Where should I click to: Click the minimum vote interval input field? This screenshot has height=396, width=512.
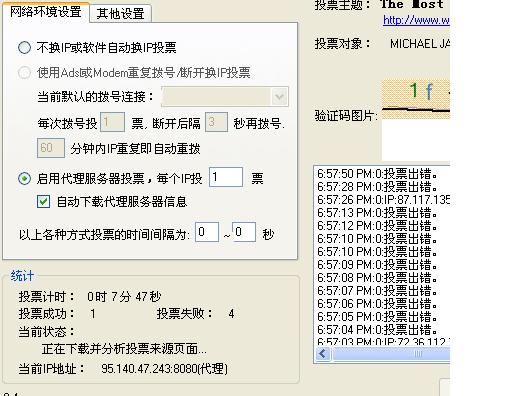pyautogui.click(x=207, y=232)
